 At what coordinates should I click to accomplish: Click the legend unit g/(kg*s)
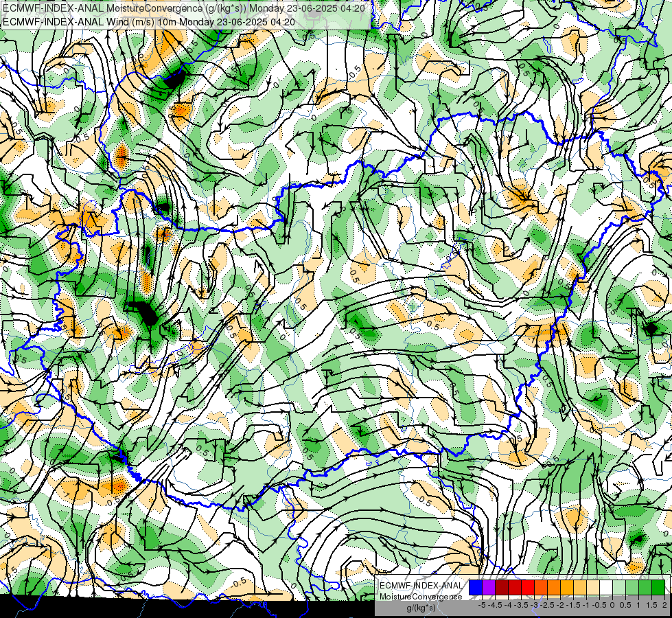tap(421, 608)
